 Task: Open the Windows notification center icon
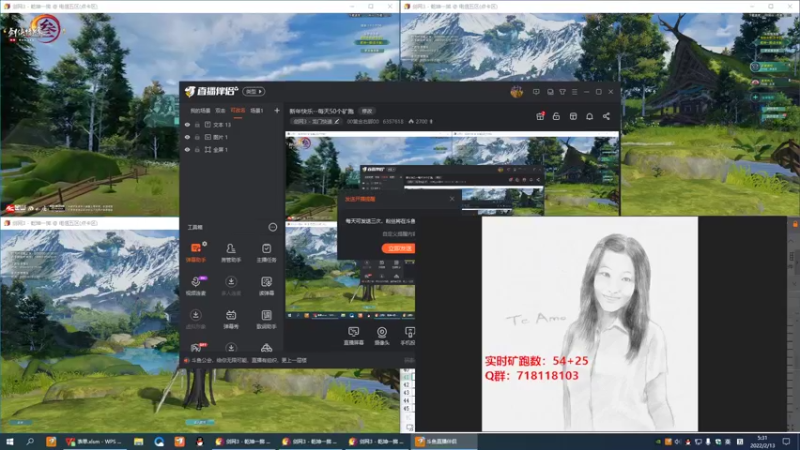[x=786, y=441]
